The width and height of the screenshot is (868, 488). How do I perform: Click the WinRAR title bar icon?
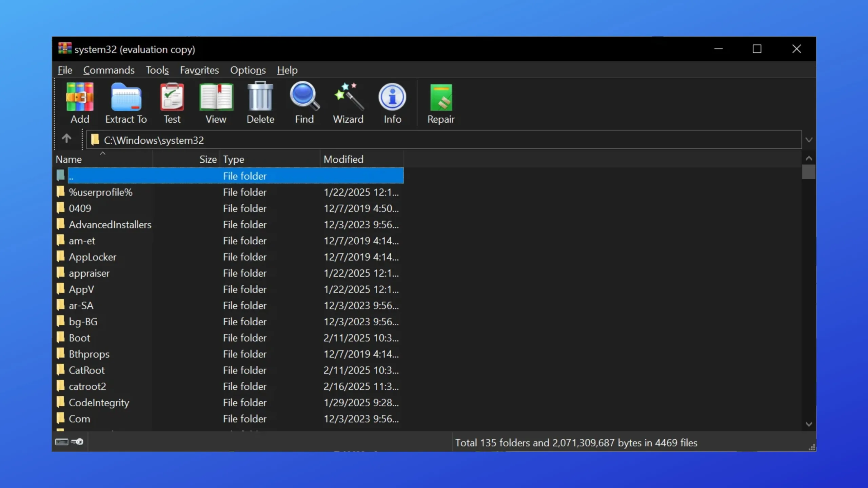65,49
